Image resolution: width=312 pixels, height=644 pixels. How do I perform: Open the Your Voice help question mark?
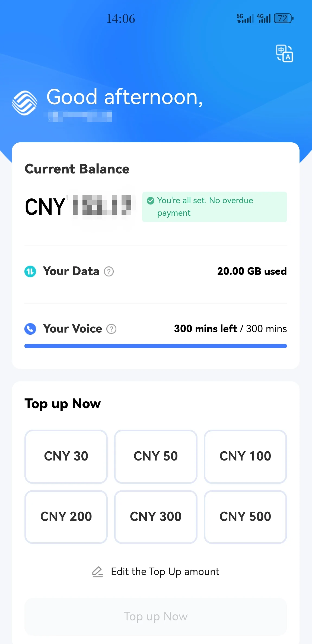pyautogui.click(x=111, y=329)
